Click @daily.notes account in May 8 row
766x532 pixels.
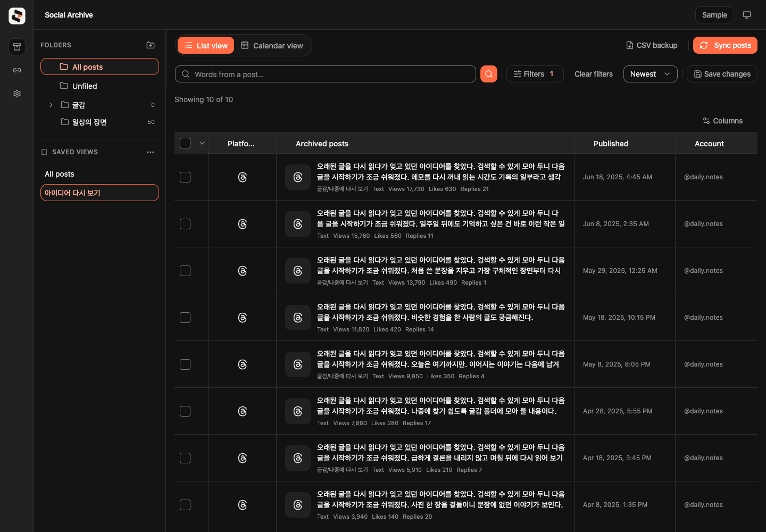coord(703,364)
